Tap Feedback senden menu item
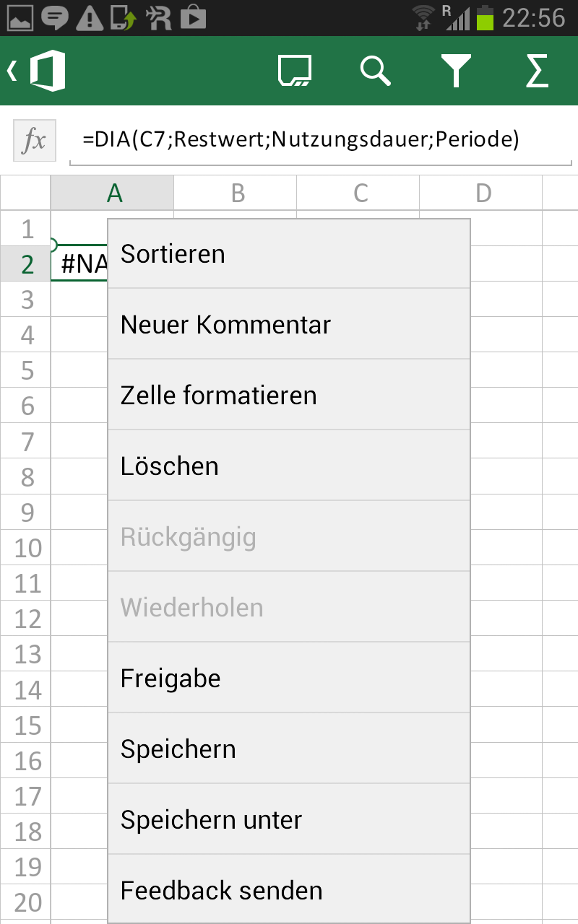The width and height of the screenshot is (578, 924). pos(289,891)
